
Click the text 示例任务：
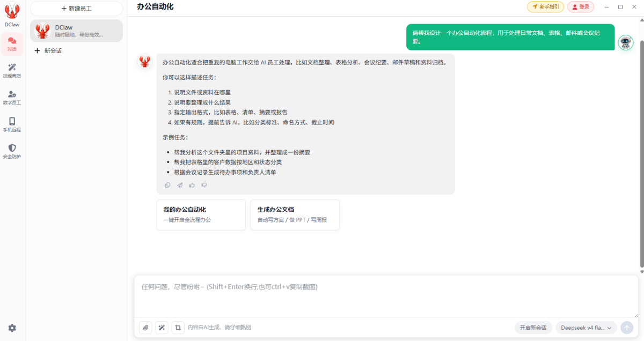coord(177,137)
